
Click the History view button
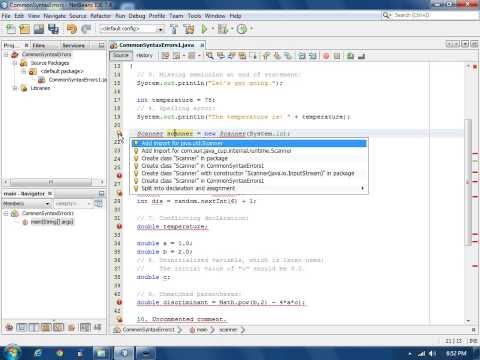pos(144,56)
